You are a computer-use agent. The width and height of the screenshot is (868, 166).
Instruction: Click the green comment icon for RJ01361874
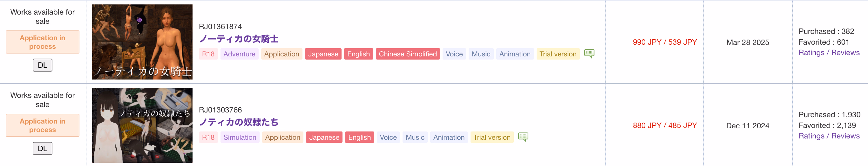(589, 54)
